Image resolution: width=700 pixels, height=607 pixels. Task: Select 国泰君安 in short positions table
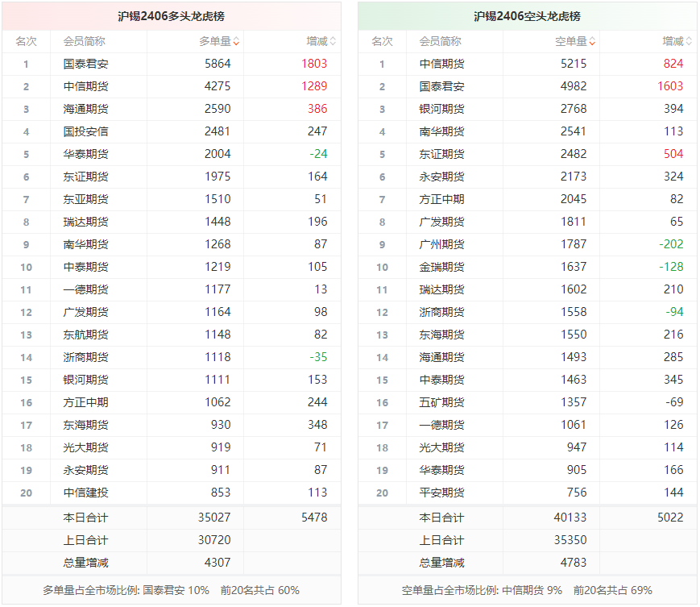point(441,86)
